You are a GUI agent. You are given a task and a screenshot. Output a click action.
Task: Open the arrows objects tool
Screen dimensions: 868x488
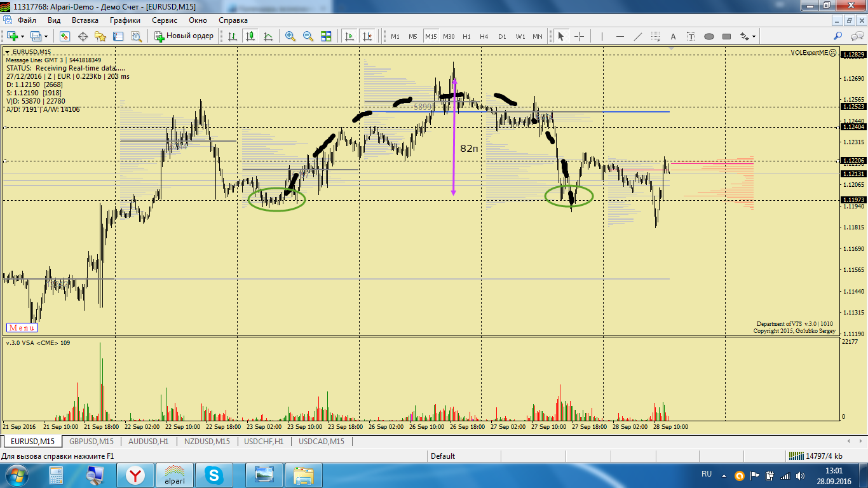pos(743,36)
